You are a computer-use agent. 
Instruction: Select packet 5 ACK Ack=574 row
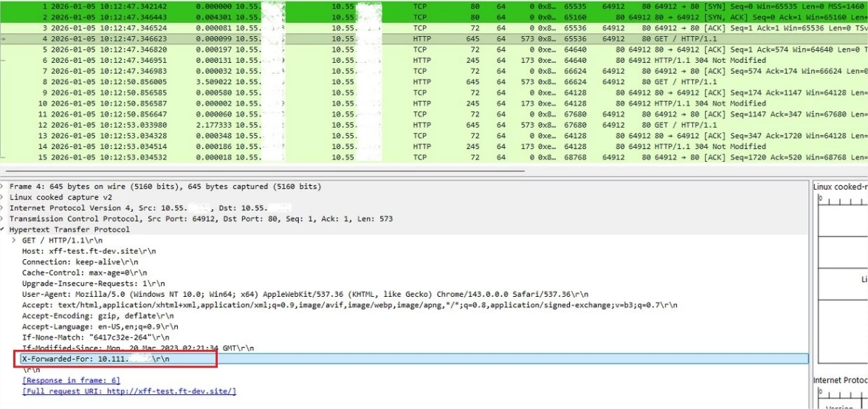434,49
